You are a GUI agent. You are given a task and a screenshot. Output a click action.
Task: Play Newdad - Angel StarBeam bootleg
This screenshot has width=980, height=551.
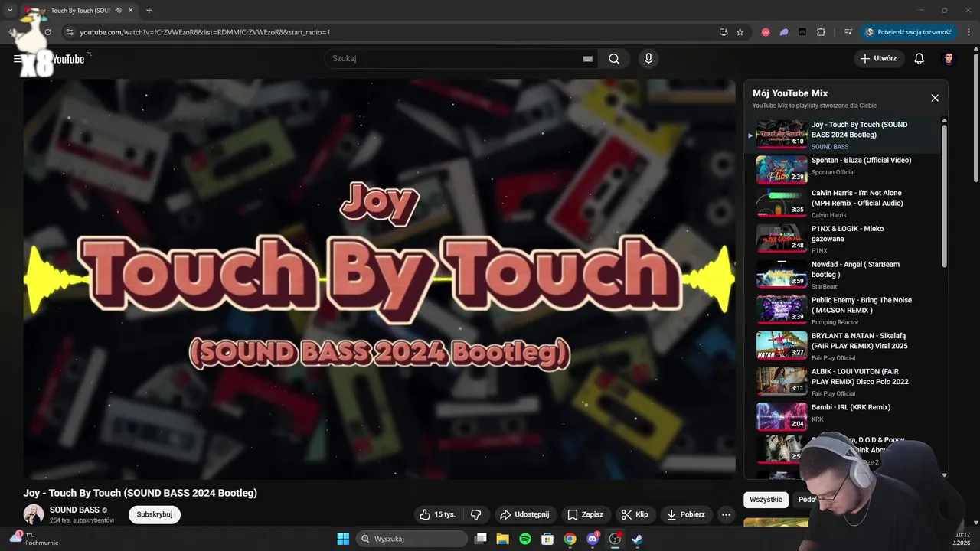tap(842, 274)
